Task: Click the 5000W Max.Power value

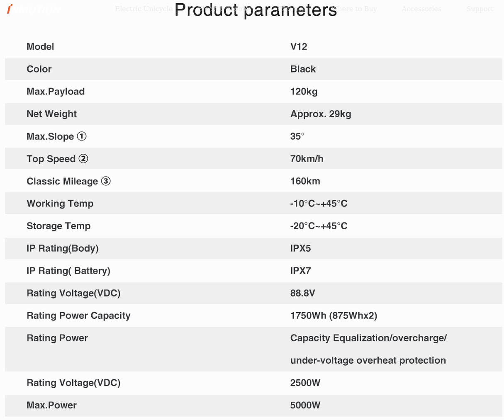Action: click(305, 405)
